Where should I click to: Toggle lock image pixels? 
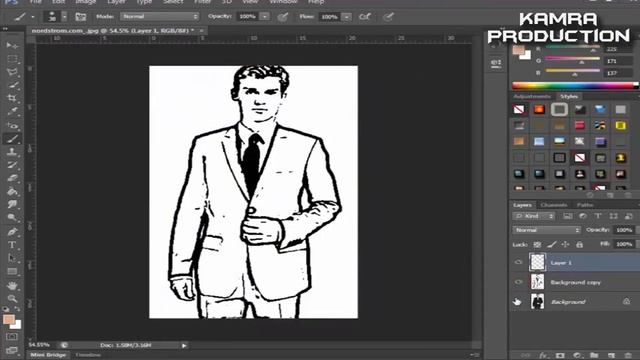pyautogui.click(x=551, y=244)
